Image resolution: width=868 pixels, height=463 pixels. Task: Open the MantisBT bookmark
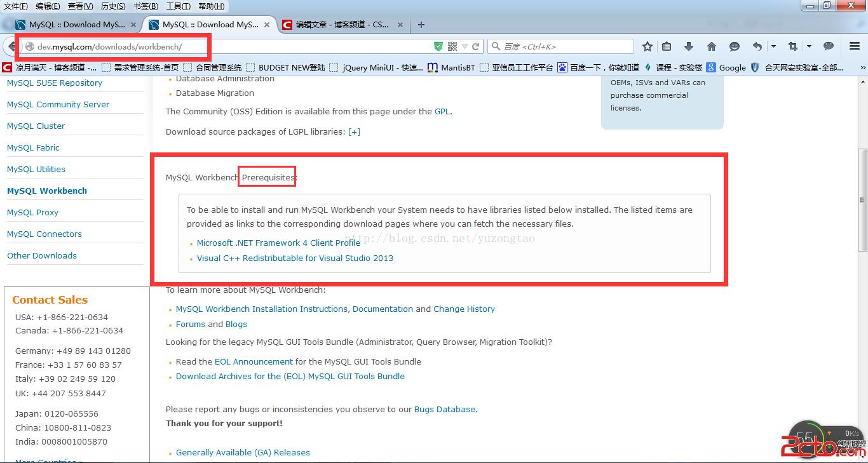[x=451, y=67]
